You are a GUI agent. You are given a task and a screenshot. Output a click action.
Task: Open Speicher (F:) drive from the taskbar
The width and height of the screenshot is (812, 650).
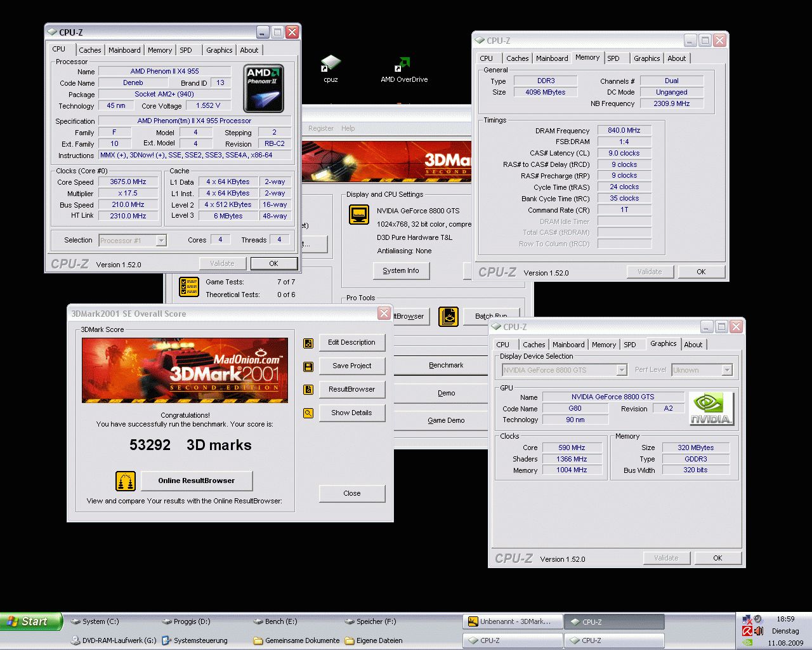370,622
